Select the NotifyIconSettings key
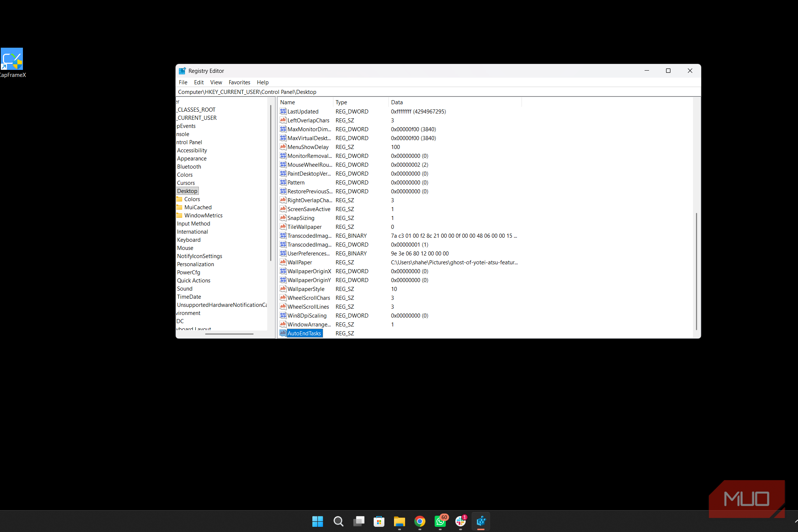The image size is (798, 532). 200,256
